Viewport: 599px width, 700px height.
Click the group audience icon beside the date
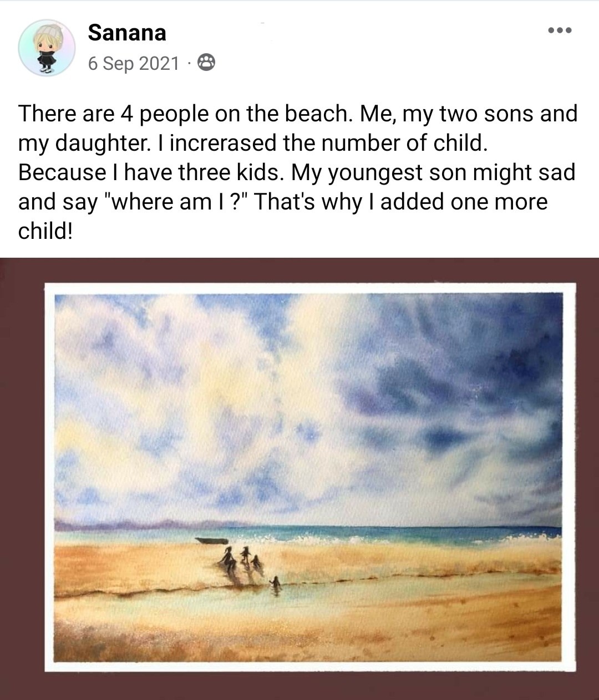(206, 63)
